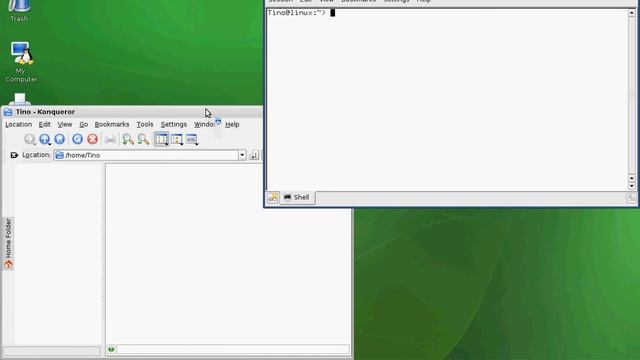This screenshot has width=640, height=360.
Task: Open the Help menu in Konqueror
Action: coord(232,124)
